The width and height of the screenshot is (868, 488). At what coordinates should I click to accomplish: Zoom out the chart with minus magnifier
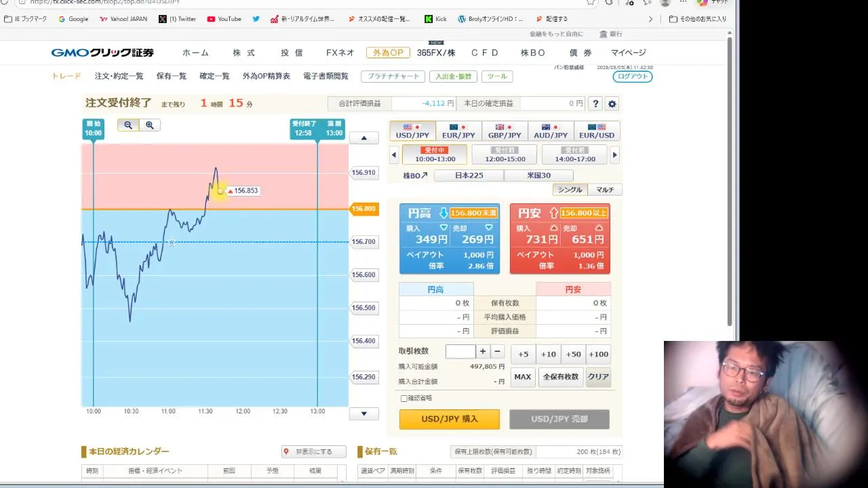point(128,125)
